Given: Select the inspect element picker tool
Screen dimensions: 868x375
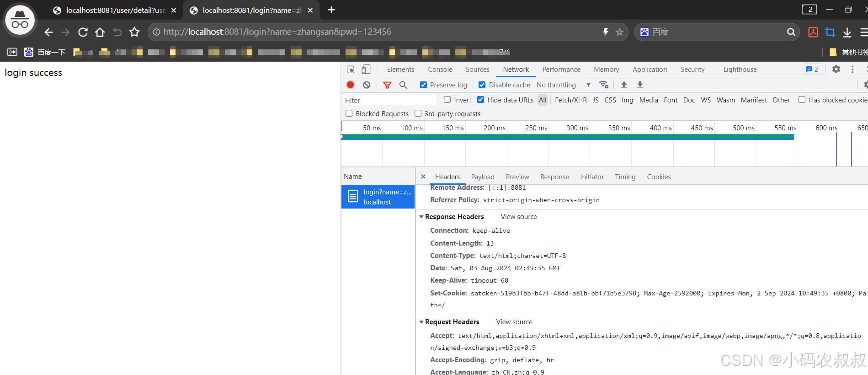Looking at the screenshot, I should coord(351,70).
